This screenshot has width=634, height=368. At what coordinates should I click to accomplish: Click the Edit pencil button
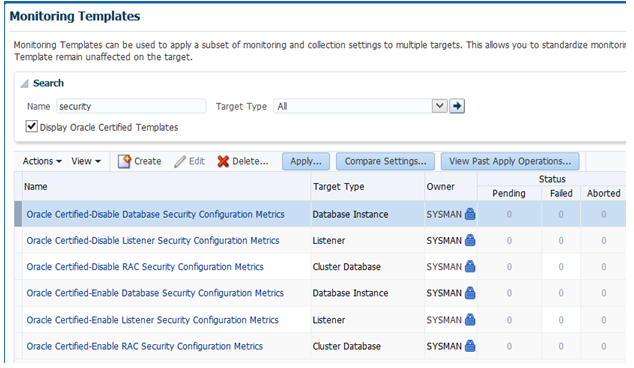pyautogui.click(x=190, y=161)
